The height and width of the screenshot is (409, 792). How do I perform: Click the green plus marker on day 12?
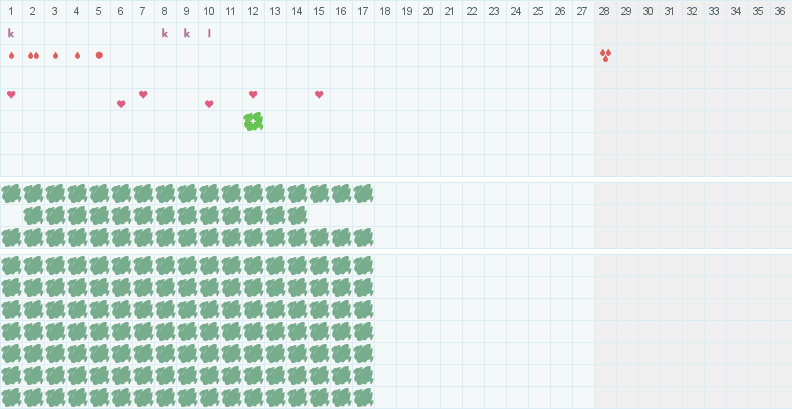coord(253,121)
